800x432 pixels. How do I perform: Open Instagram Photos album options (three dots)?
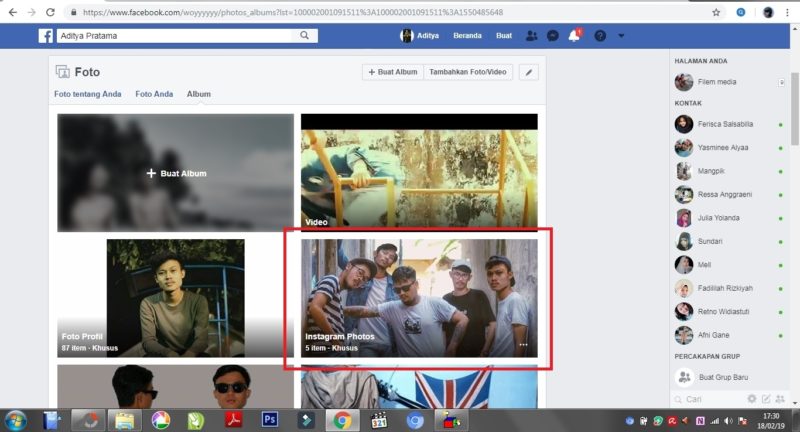pyautogui.click(x=523, y=345)
